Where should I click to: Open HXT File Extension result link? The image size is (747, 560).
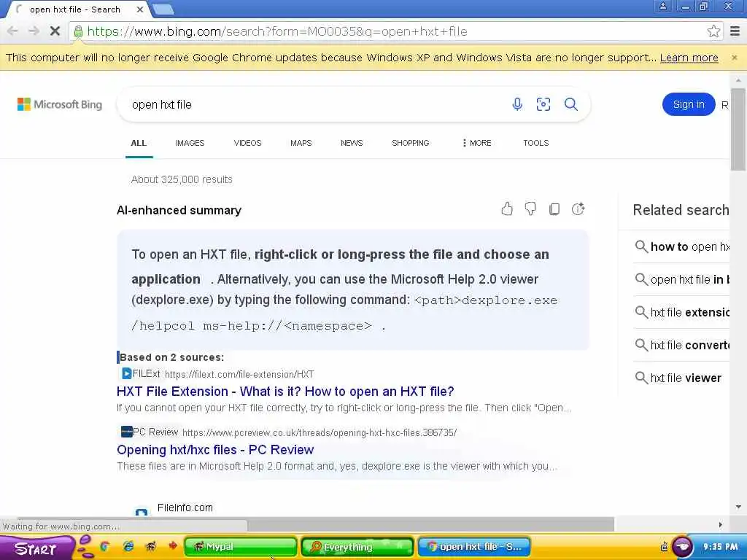[285, 392]
